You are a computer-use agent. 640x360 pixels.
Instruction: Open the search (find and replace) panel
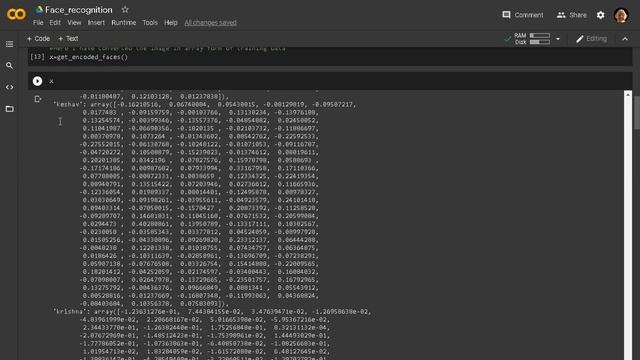[x=9, y=65]
